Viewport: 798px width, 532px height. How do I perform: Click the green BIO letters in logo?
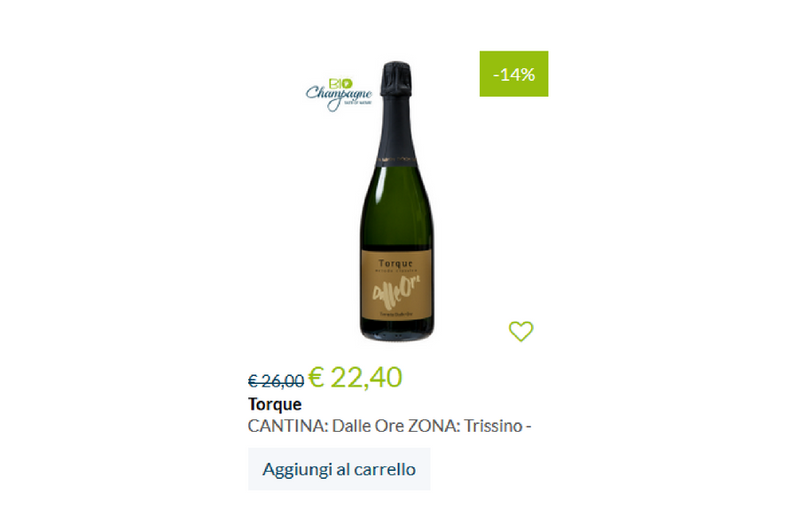(x=340, y=83)
